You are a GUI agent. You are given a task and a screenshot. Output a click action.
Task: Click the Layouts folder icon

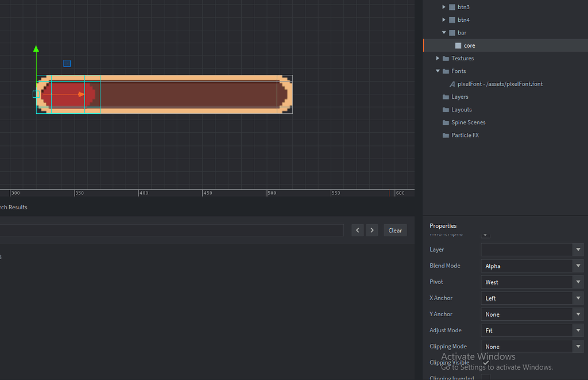[x=446, y=109]
